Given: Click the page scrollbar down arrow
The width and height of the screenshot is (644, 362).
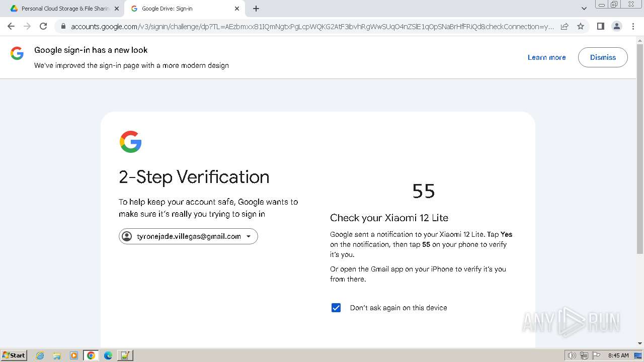Looking at the screenshot, I should 640,343.
